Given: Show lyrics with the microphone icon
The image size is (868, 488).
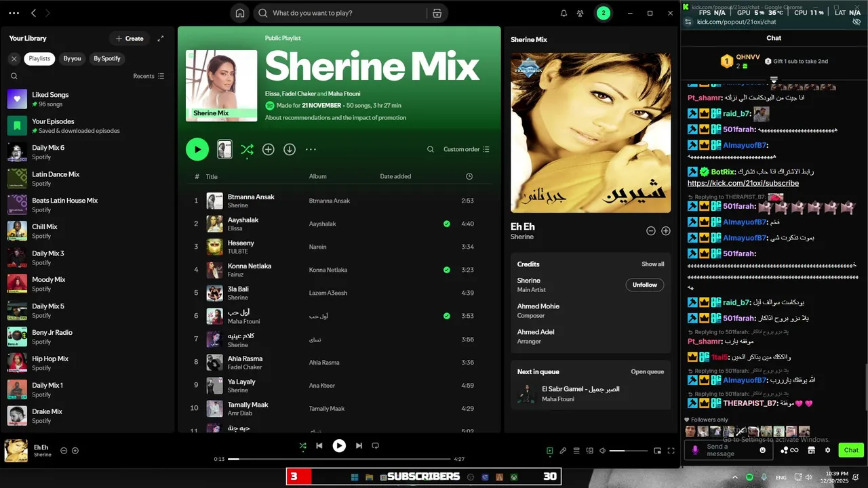Looking at the screenshot, I should tap(563, 451).
